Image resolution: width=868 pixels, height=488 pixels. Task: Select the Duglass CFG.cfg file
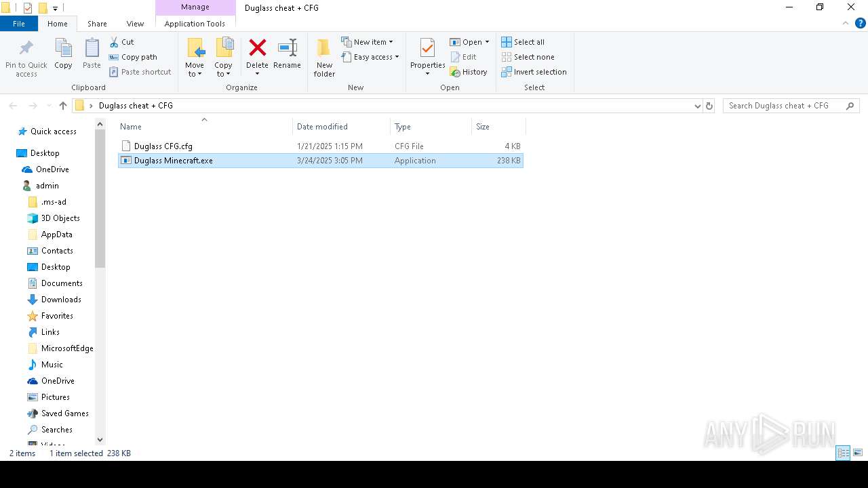pyautogui.click(x=320, y=146)
